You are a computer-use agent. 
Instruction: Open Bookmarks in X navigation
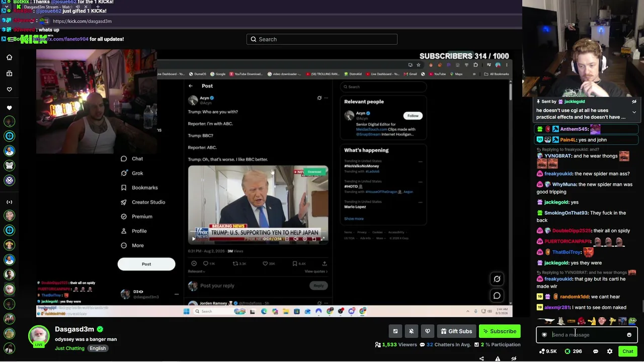point(139,188)
